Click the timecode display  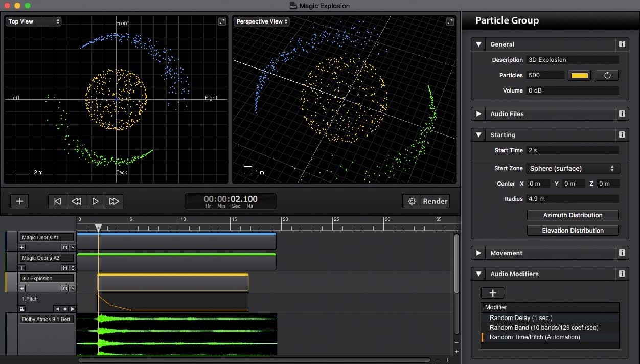[x=231, y=201]
